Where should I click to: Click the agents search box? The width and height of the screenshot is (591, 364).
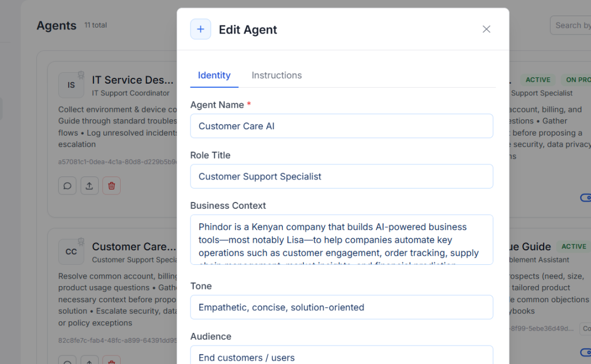[571, 25]
